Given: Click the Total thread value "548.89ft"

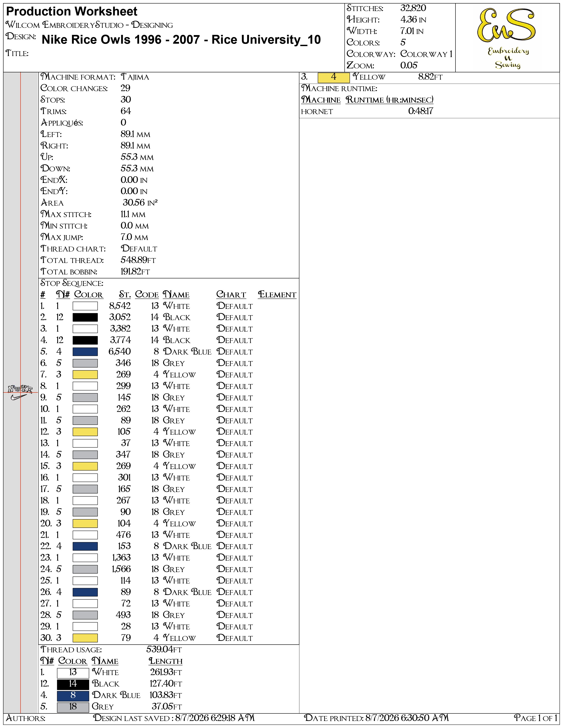Looking at the screenshot, I should [x=138, y=260].
